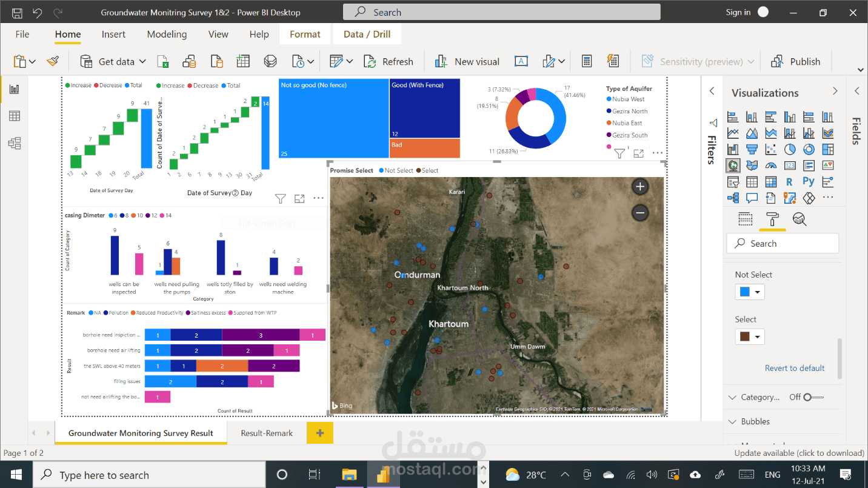Click the Refresh button

389,61
